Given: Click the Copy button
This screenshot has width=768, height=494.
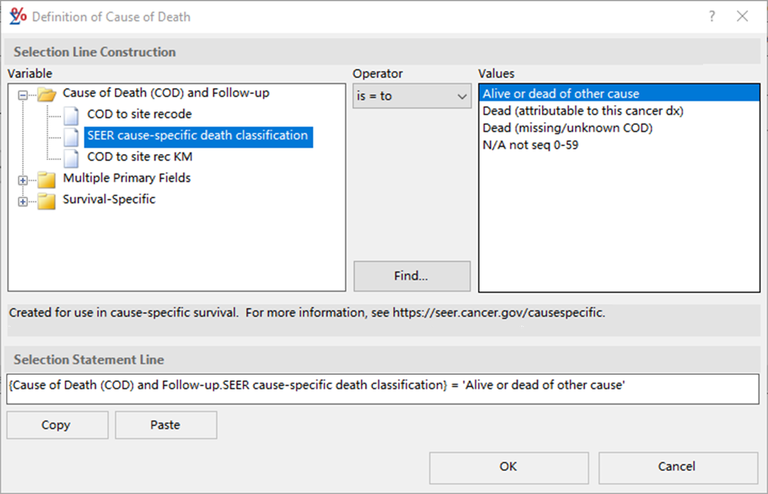Looking at the screenshot, I should point(56,425).
